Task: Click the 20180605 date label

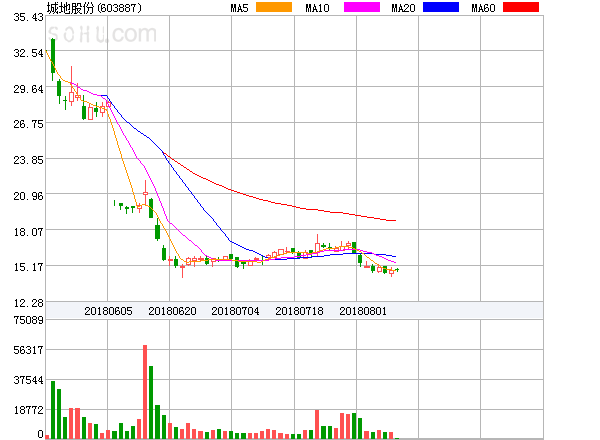Action: click(x=107, y=312)
